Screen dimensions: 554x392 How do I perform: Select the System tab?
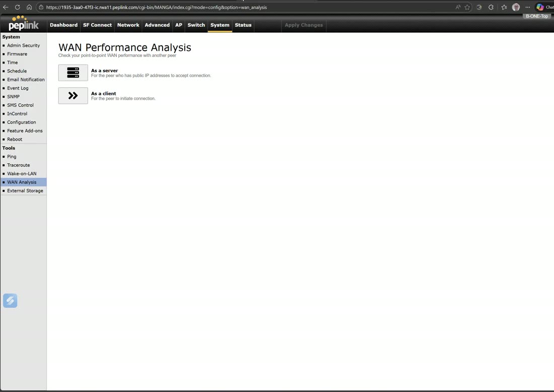tap(220, 25)
